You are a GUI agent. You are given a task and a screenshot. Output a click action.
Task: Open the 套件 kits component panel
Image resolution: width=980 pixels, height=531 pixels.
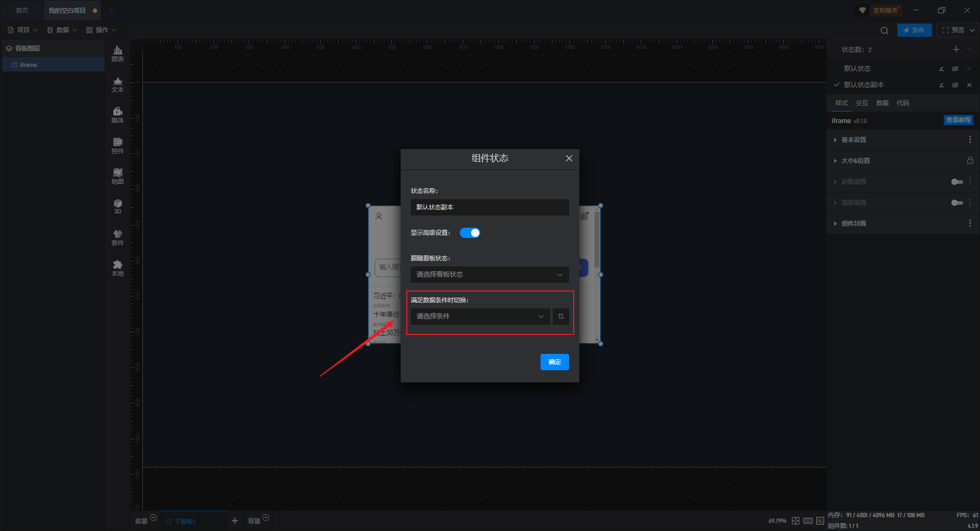pos(117,237)
